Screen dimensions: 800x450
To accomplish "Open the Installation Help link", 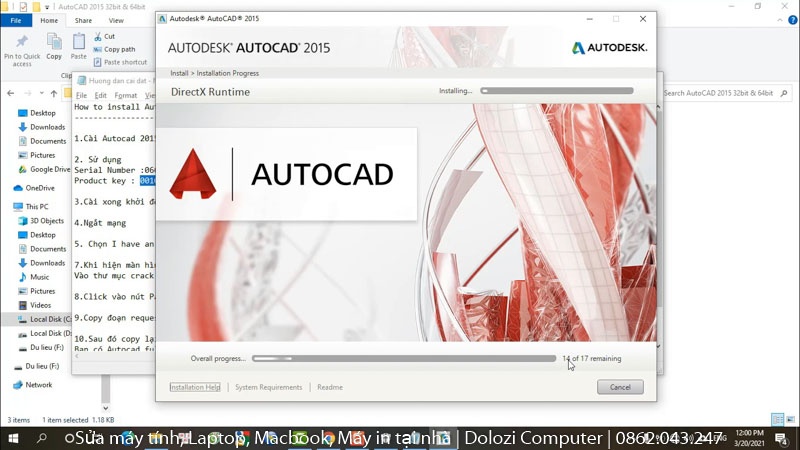I will (x=195, y=387).
